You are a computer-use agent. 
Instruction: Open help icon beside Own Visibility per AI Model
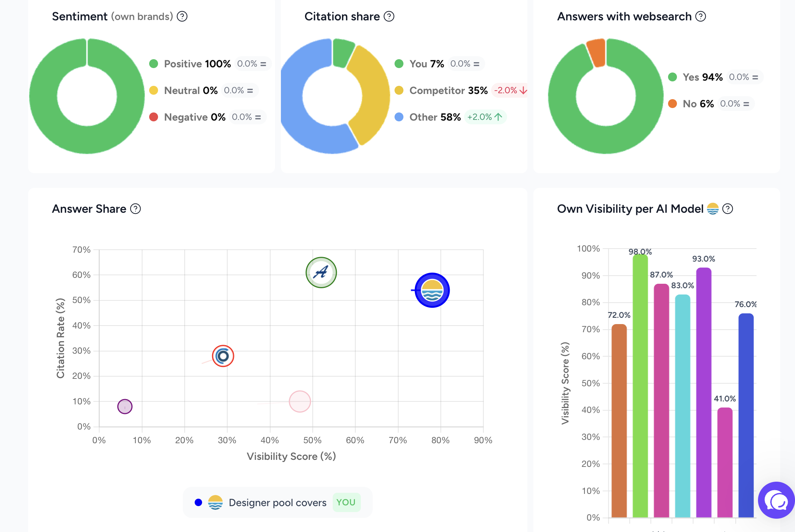click(x=728, y=209)
